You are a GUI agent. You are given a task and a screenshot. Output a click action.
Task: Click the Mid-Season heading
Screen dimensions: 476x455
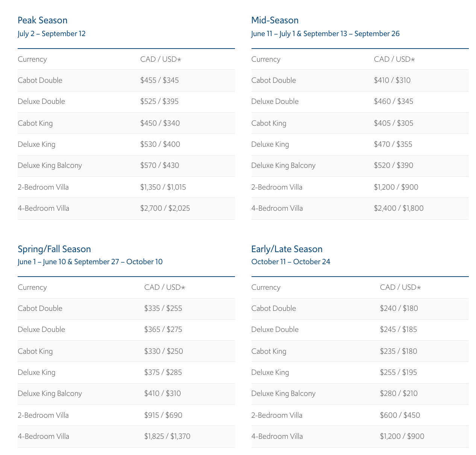[275, 20]
